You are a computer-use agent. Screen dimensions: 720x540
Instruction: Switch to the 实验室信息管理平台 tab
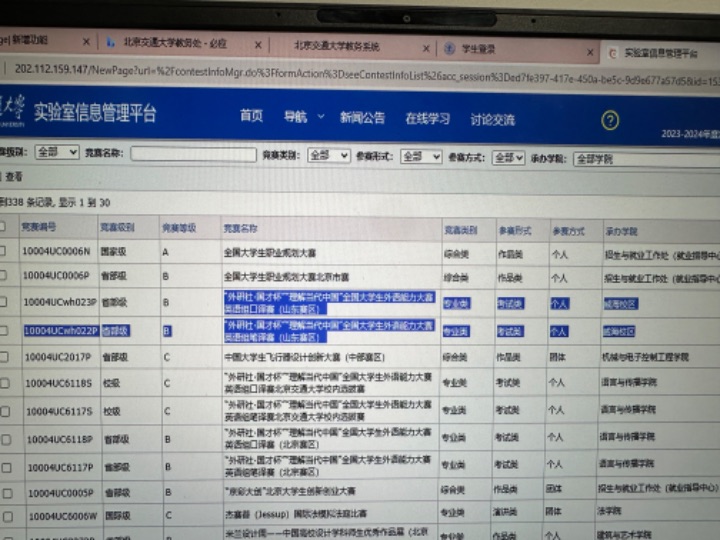[x=660, y=53]
